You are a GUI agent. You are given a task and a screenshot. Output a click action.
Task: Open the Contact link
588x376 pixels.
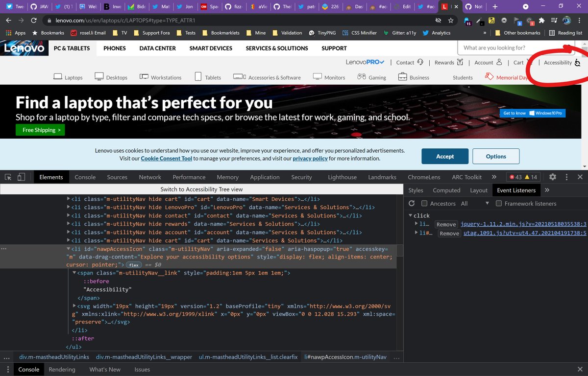410,63
